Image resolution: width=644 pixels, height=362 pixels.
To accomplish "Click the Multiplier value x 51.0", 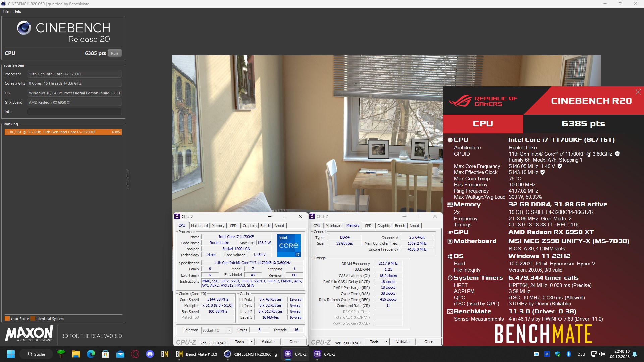I will (218, 306).
